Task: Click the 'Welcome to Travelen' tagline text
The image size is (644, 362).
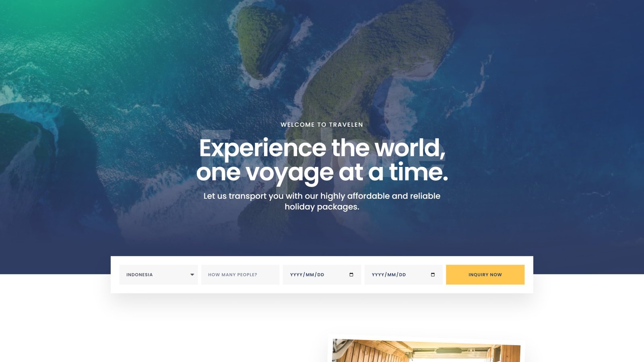Action: [322, 125]
